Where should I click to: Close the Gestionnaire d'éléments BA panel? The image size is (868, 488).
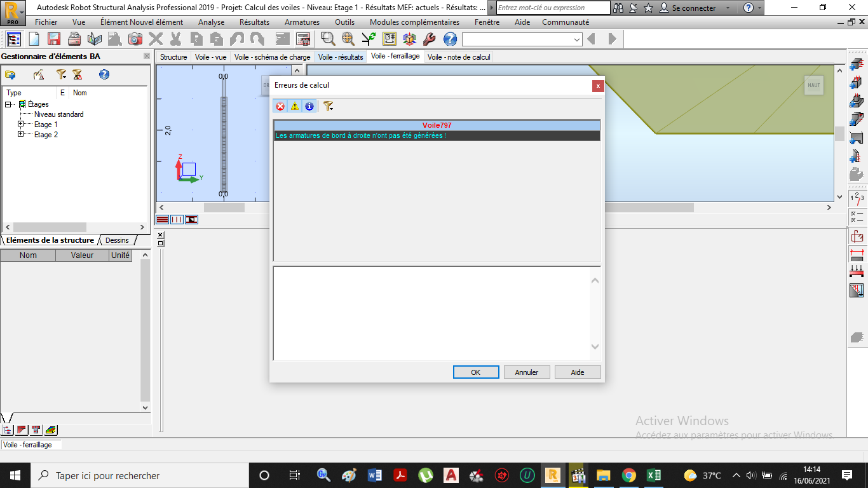(x=147, y=57)
